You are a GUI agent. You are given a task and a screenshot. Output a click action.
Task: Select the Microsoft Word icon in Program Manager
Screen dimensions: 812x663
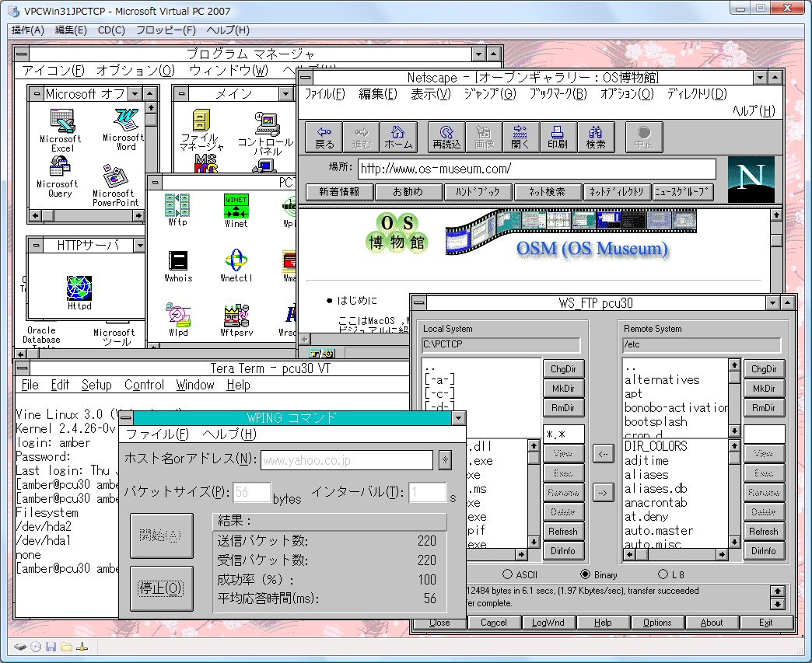(x=124, y=129)
